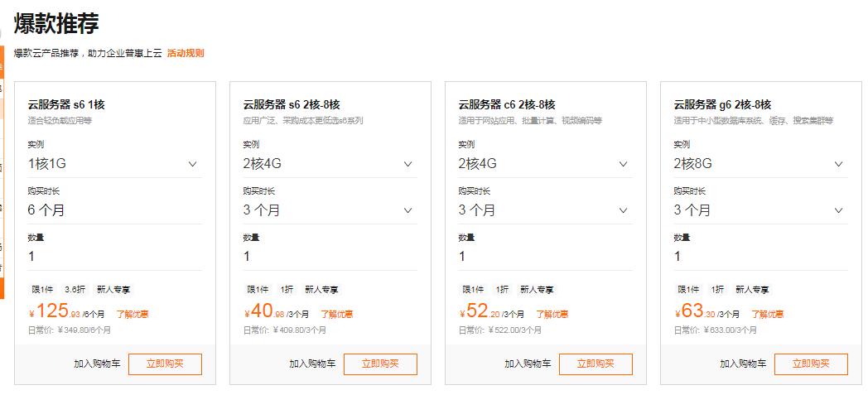Click 了解优惠 next to the ¥40.98 price

point(336,315)
